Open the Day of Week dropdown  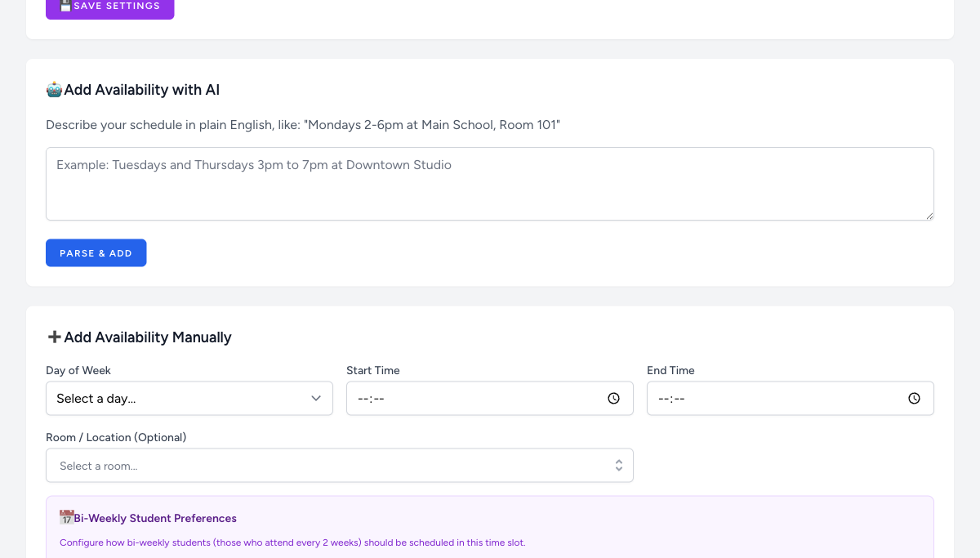[189, 399]
